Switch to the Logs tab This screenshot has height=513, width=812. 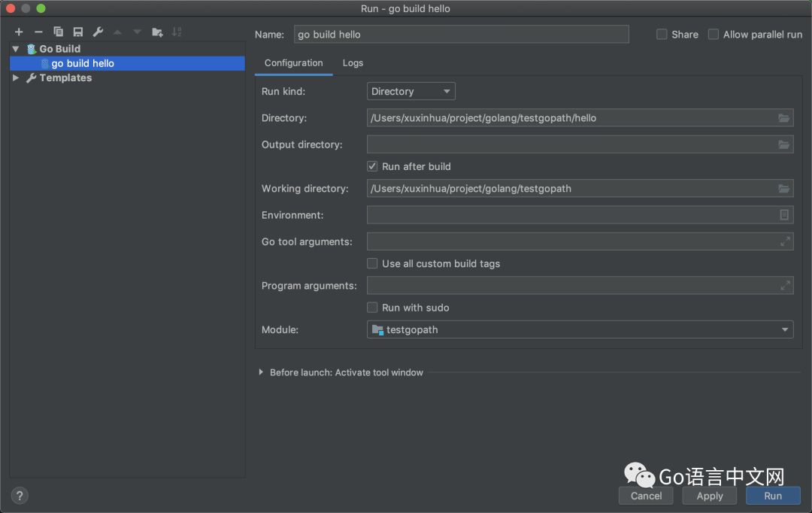click(x=353, y=63)
